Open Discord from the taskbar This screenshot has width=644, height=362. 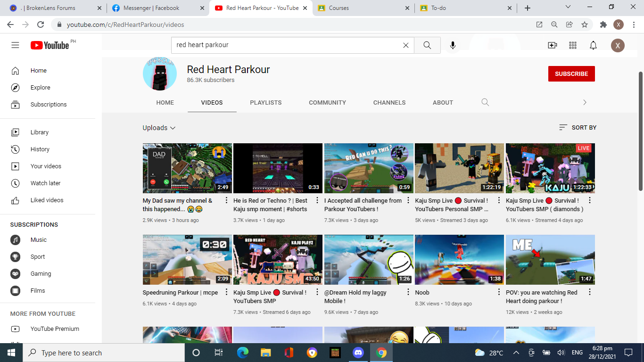click(358, 353)
